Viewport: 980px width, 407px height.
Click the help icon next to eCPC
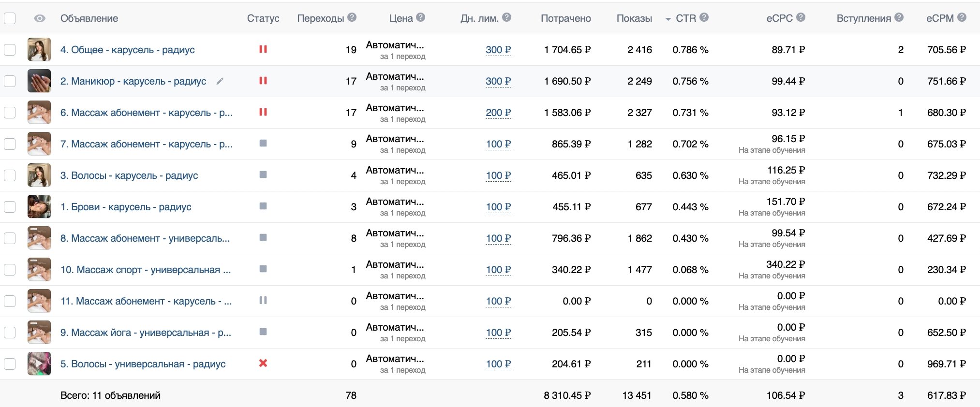coord(801,17)
